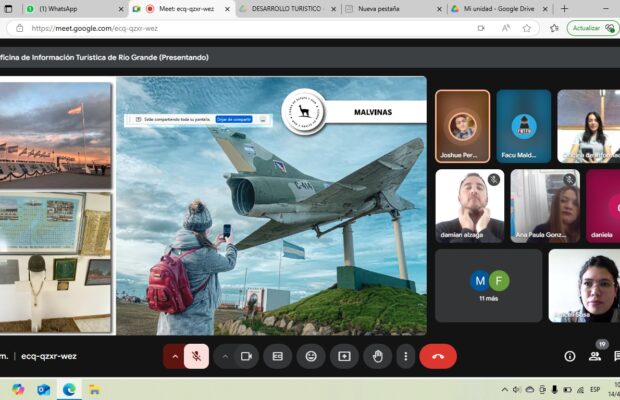Toggle the camera on or off
This screenshot has width=620, height=400.
click(247, 356)
